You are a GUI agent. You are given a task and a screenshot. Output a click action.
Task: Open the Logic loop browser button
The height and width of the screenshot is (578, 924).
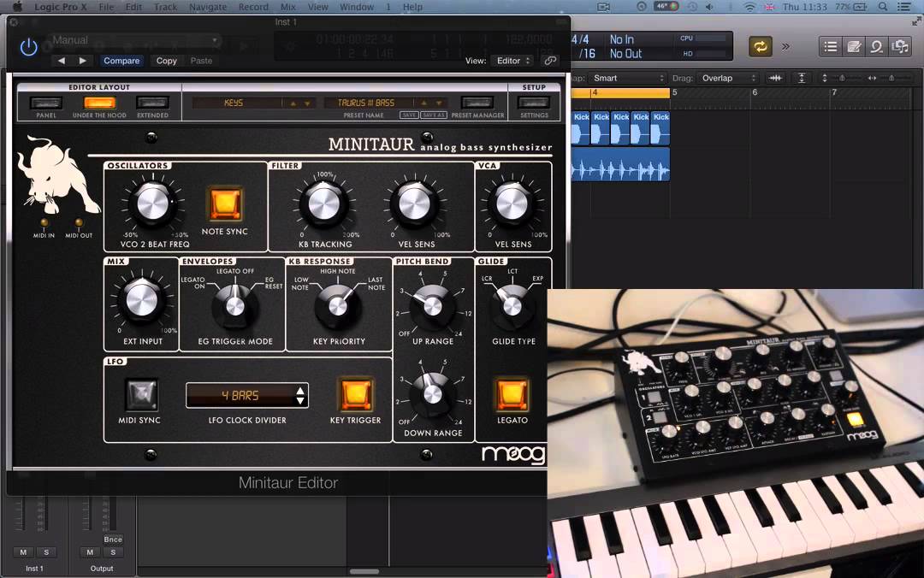point(876,46)
